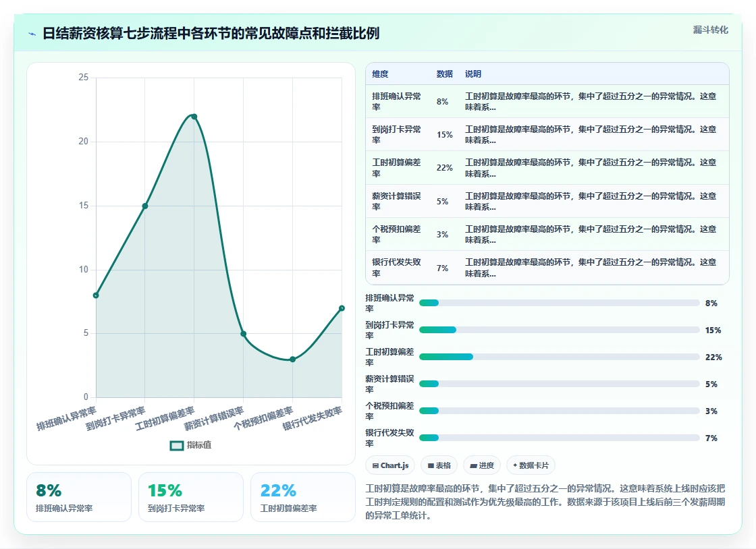Click the chart data point at value 22
Viewport: 756px width, 549px height.
194,117
